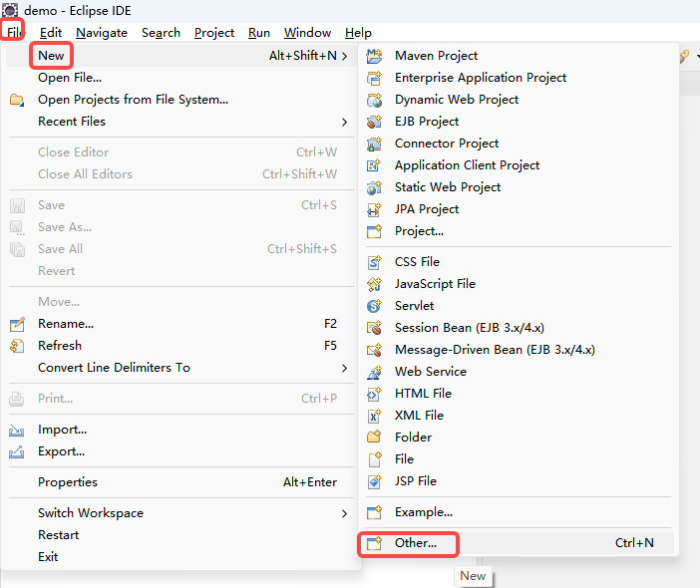The image size is (700, 588).
Task: Click the Web Service icon
Action: point(374,372)
